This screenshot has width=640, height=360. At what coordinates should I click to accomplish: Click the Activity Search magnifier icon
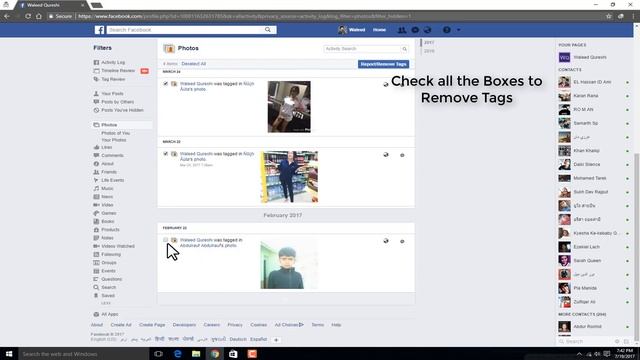coord(404,49)
